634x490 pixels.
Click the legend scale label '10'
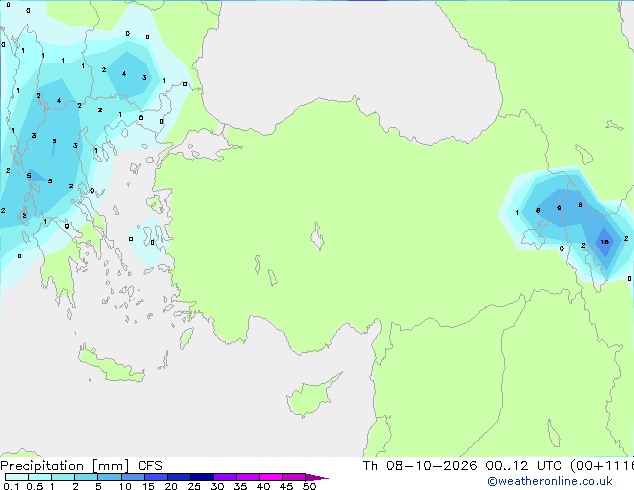pyautogui.click(x=125, y=486)
